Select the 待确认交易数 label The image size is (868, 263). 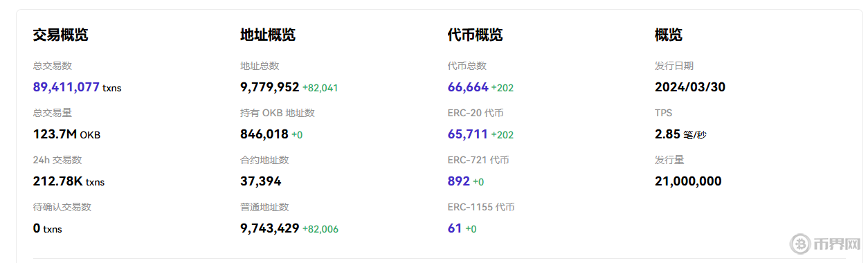click(x=62, y=207)
